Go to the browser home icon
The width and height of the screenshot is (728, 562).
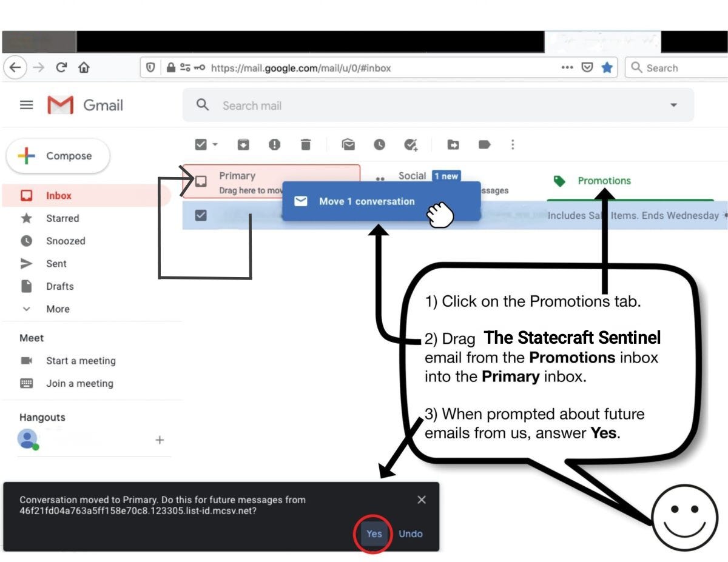[x=84, y=68]
